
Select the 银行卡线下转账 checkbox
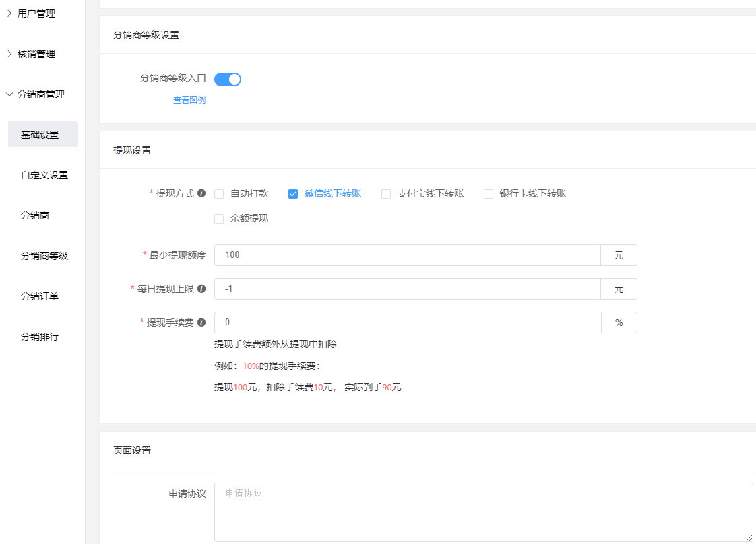coord(489,194)
